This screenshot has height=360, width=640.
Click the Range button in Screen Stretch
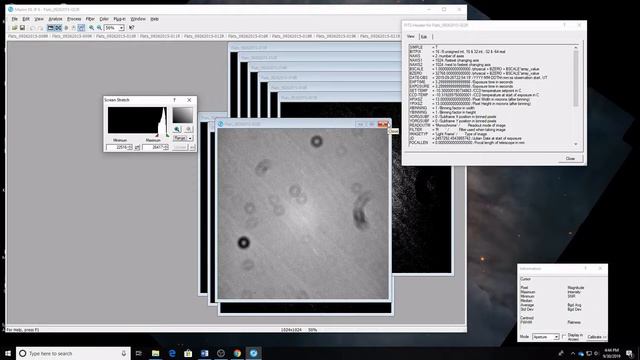180,138
